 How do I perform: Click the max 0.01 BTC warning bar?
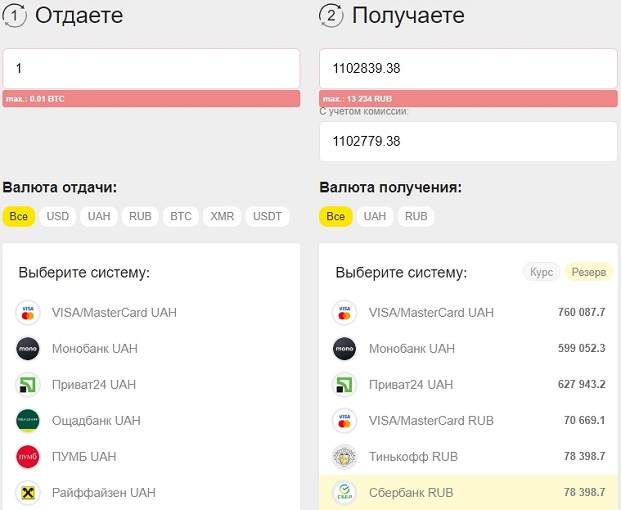(151, 99)
